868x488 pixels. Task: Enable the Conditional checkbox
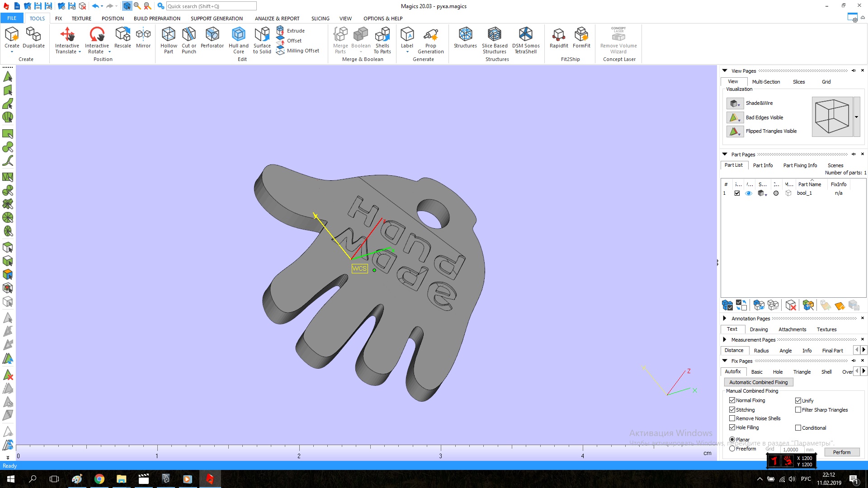[798, 428]
